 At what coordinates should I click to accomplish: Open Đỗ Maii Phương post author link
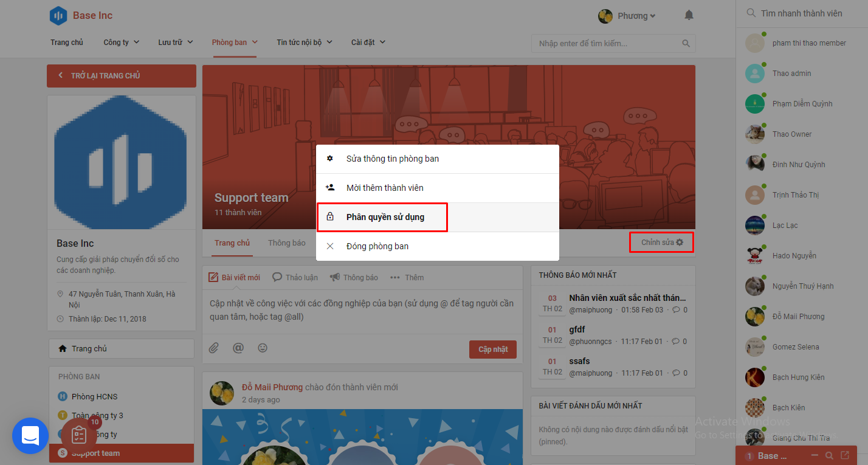tap(272, 387)
